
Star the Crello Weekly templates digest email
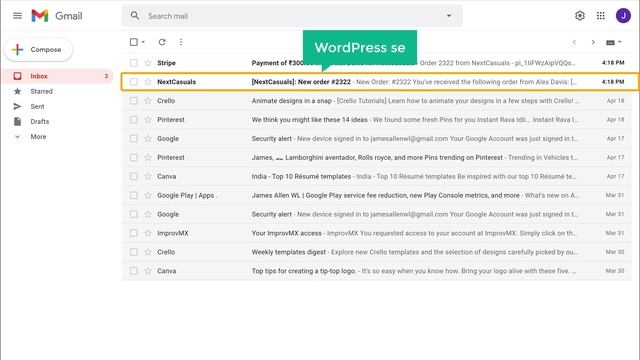[x=148, y=252]
